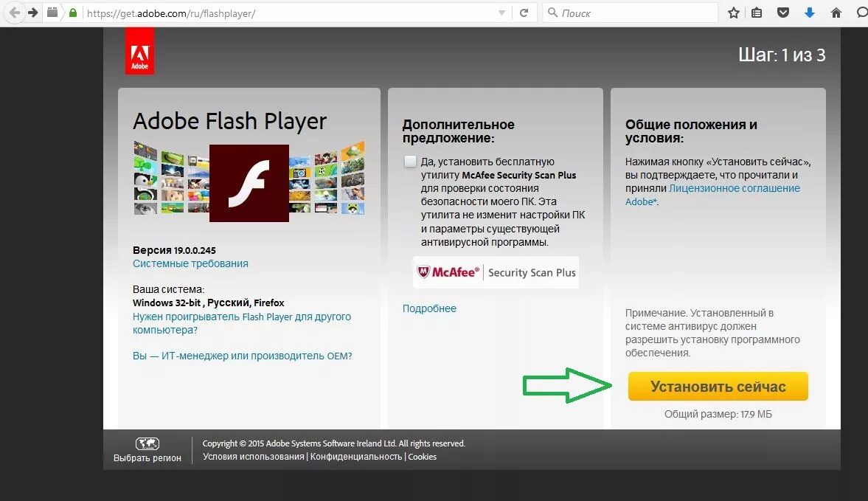Click the world map region icon
The image size is (868, 501).
pos(147,443)
